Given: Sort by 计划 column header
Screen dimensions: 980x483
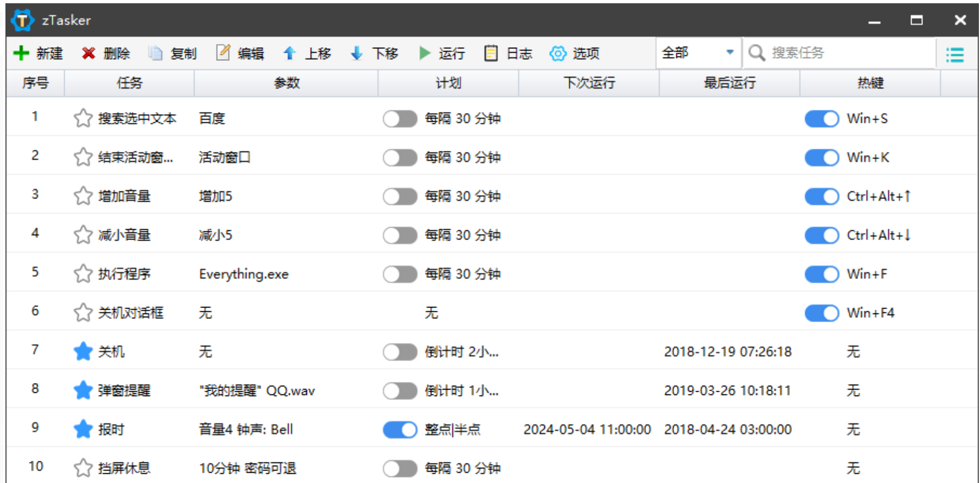Looking at the screenshot, I should tap(448, 83).
